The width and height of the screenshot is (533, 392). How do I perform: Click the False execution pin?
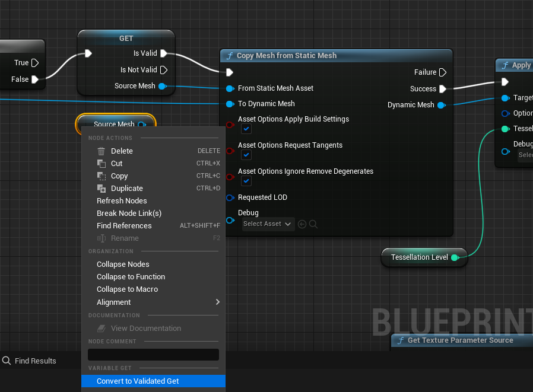[35, 79]
